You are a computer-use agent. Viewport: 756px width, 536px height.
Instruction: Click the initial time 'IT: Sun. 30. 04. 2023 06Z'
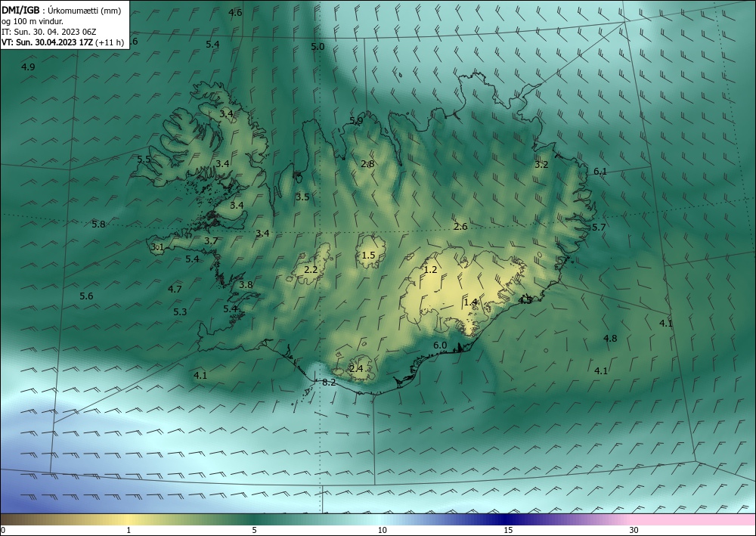click(x=48, y=32)
